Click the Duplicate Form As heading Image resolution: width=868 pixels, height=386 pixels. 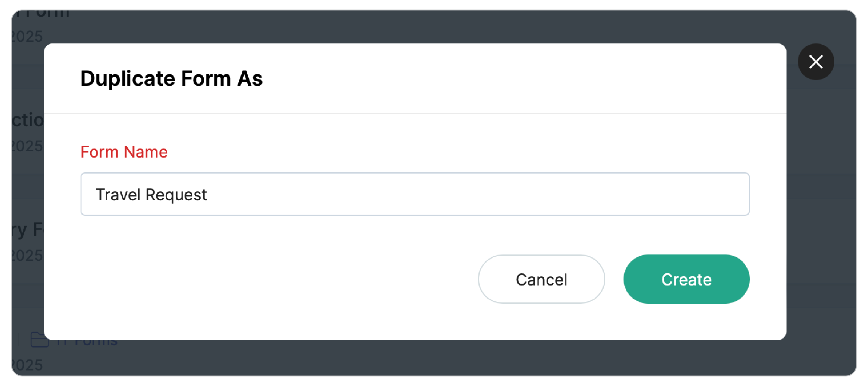tap(172, 78)
